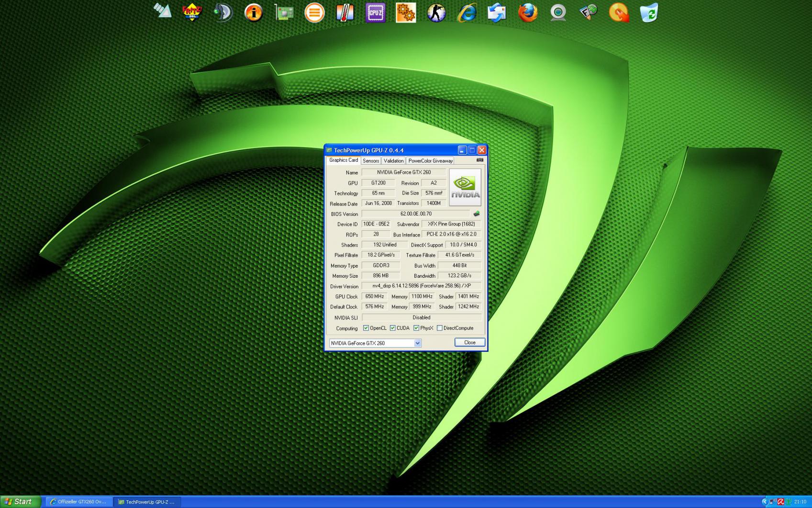This screenshot has height=508, width=812.
Task: Launch the Fritz! DSL icon
Action: 192,13
